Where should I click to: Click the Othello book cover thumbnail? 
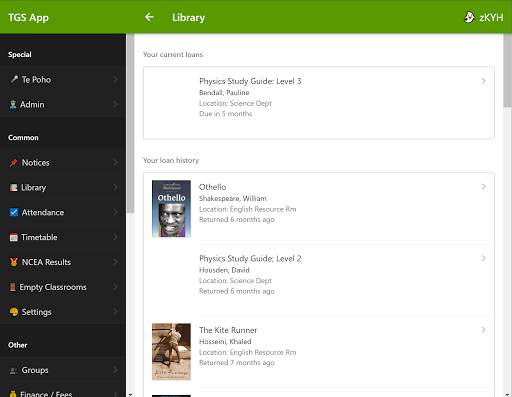(171, 209)
